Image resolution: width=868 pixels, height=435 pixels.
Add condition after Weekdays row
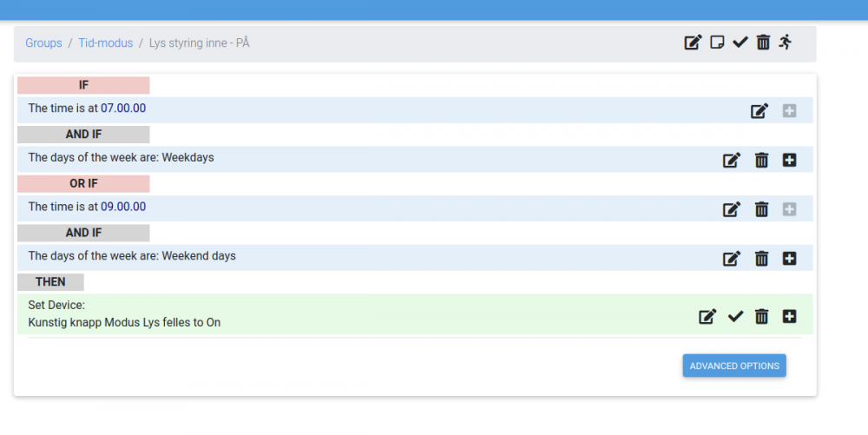click(x=789, y=161)
